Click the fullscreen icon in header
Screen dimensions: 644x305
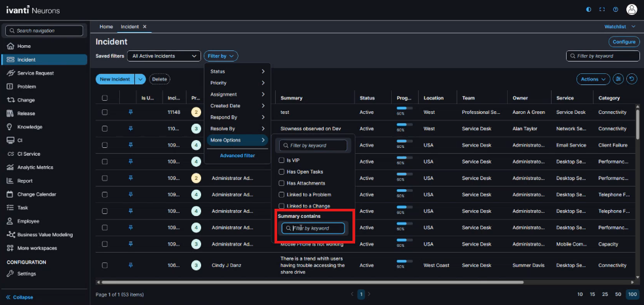(602, 9)
